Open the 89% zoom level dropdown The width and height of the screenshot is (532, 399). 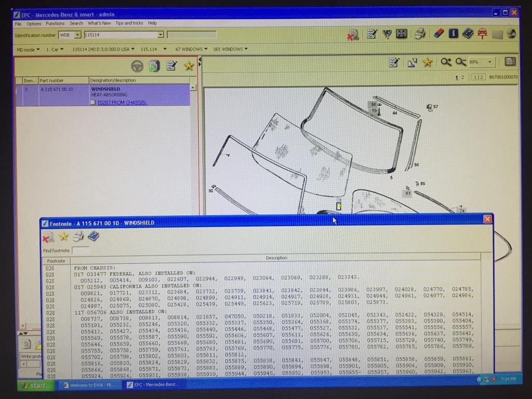pos(489,62)
